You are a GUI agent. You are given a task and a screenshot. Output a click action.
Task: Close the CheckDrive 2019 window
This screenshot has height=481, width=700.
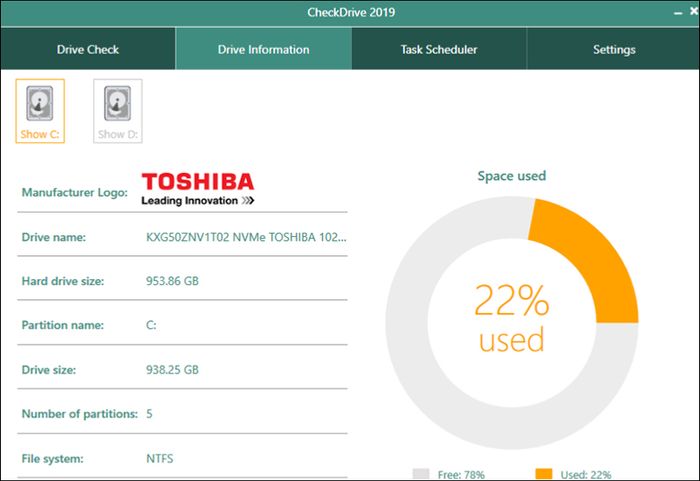click(x=694, y=11)
